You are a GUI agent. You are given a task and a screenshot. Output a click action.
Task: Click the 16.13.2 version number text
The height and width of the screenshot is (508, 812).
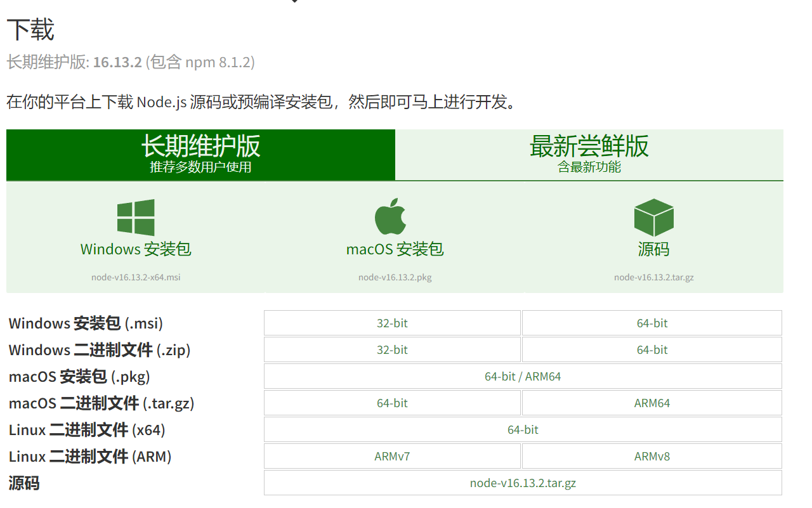pos(117,62)
